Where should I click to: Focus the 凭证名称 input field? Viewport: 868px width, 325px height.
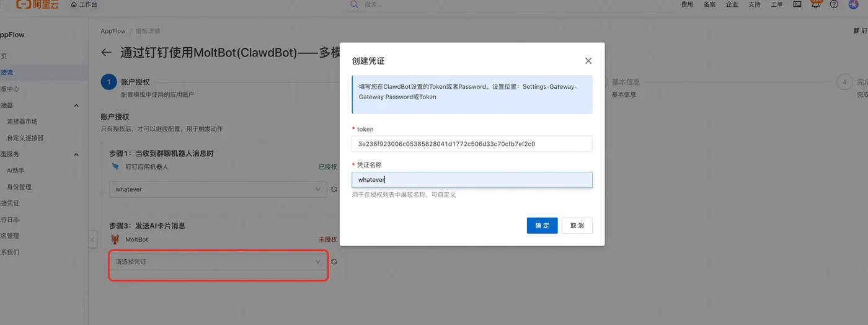tap(472, 180)
